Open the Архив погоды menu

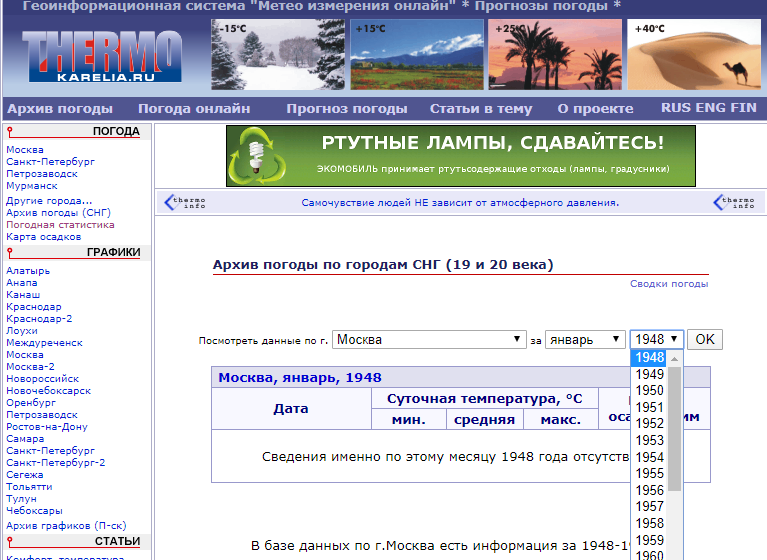pyautogui.click(x=60, y=109)
